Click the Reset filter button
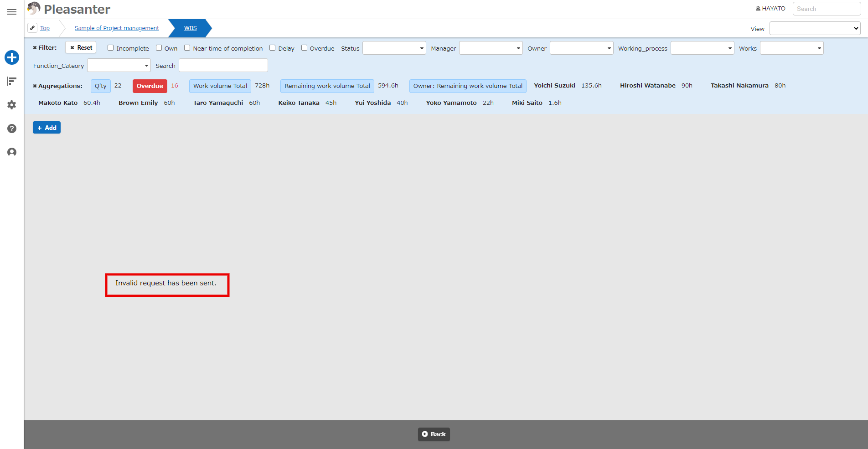The height and width of the screenshot is (449, 868). 81,47
